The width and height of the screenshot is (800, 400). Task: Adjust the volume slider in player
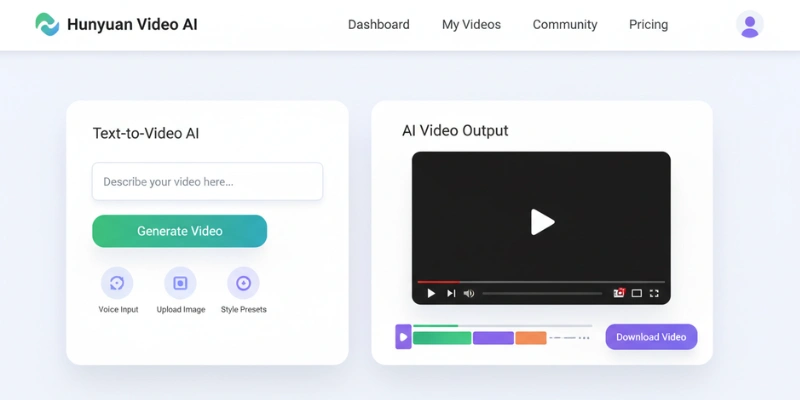[542, 293]
